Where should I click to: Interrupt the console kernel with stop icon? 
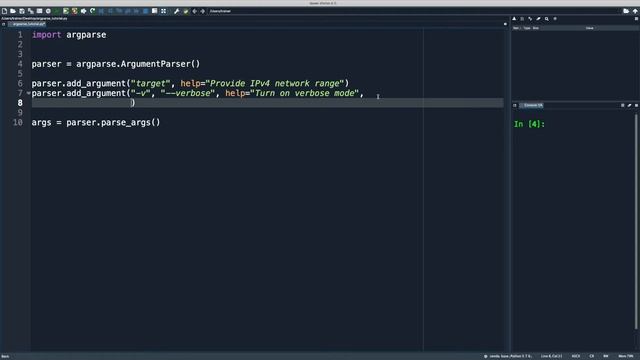622,105
